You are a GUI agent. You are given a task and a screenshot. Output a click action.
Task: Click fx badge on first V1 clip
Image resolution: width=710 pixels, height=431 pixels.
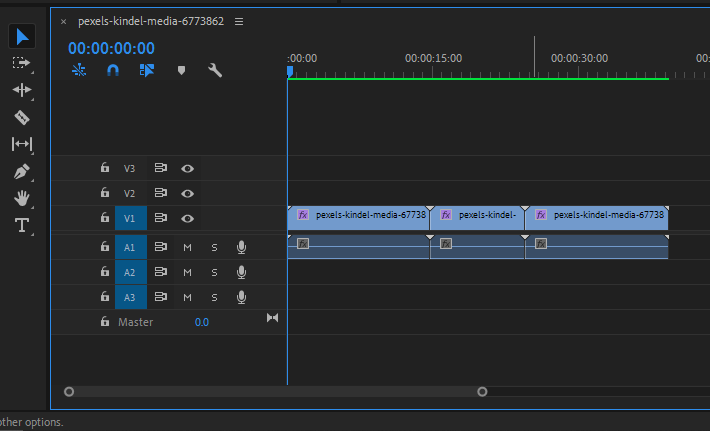[303, 215]
